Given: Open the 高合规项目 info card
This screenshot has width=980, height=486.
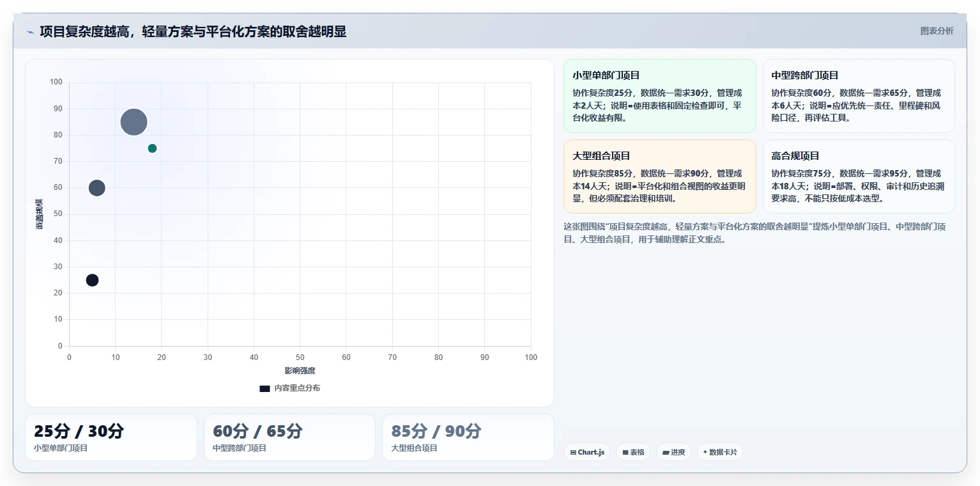Looking at the screenshot, I should tap(859, 176).
